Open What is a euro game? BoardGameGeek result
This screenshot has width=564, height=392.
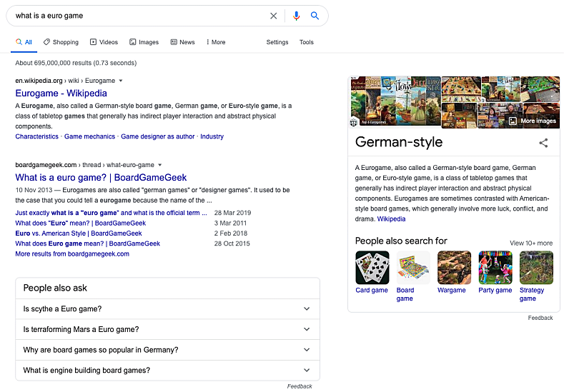[x=101, y=178]
